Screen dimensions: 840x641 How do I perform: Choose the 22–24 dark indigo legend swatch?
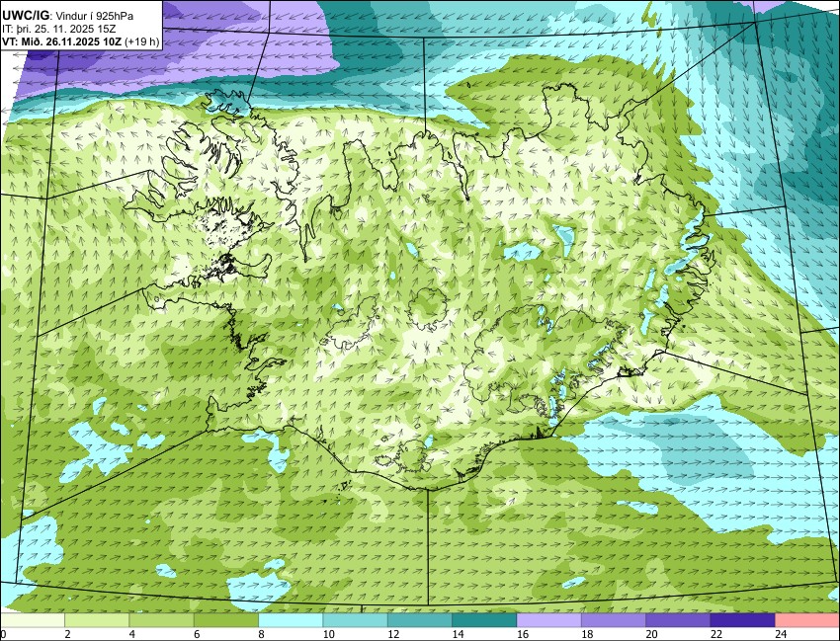[x=742, y=620]
